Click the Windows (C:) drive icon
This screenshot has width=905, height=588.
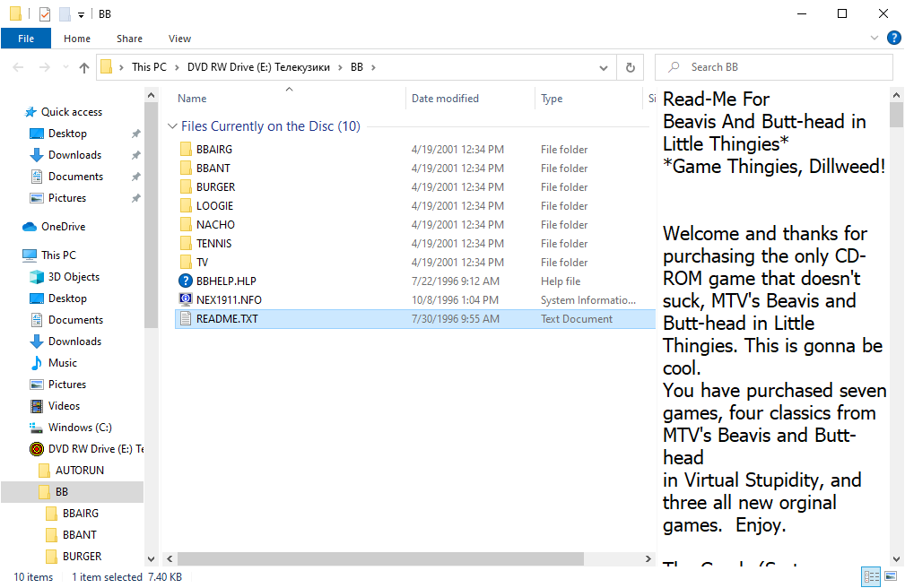(x=37, y=428)
